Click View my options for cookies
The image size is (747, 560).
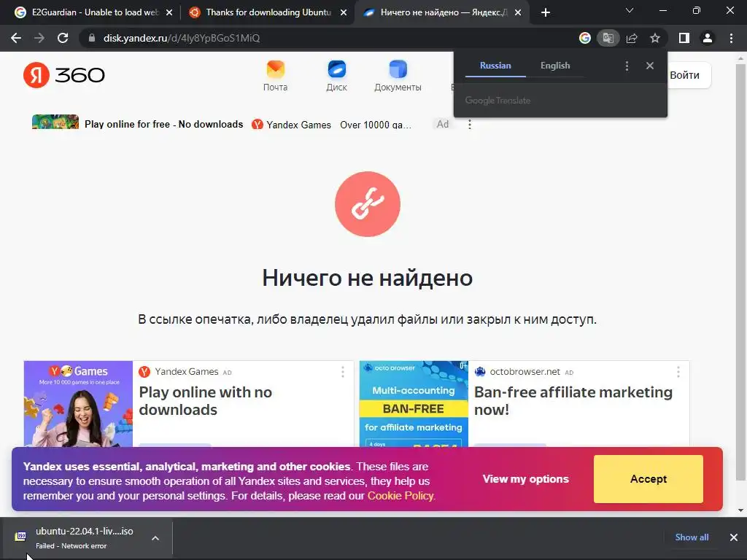pyautogui.click(x=525, y=479)
